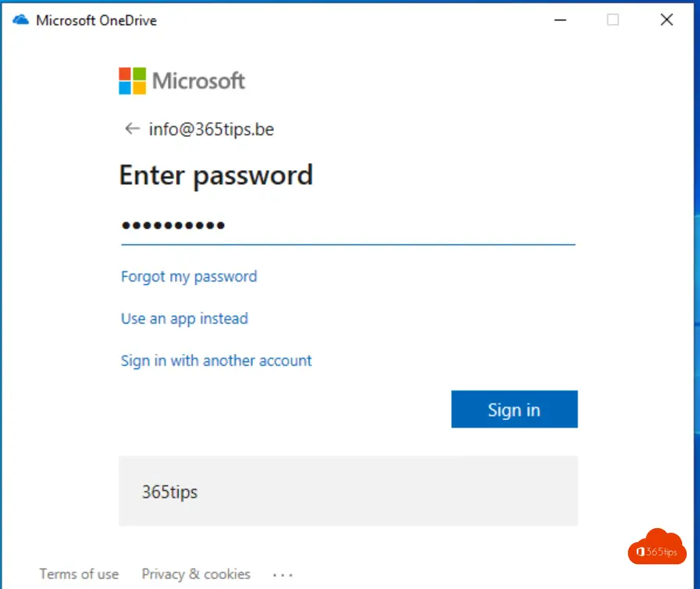Click the Microsoft wordmark text

[x=199, y=81]
